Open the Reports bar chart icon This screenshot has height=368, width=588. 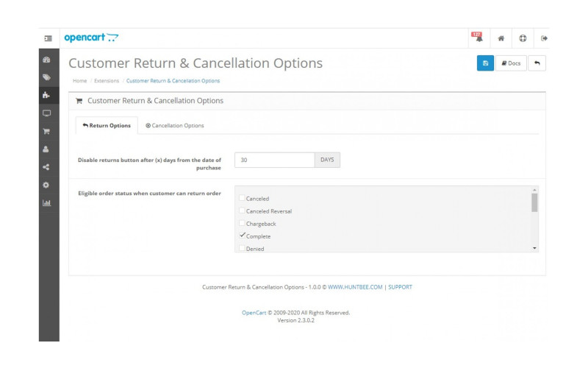point(47,202)
